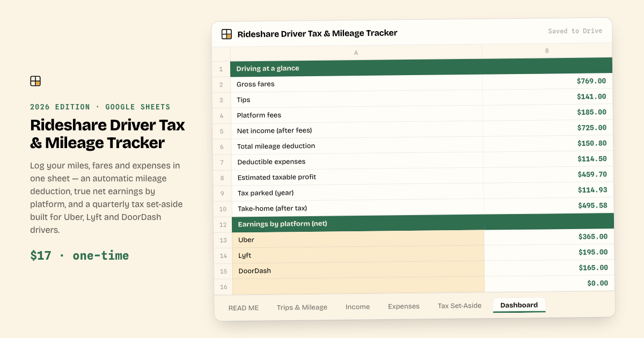Image resolution: width=644 pixels, height=338 pixels.
Task: Select 'Total mileage deduction' cell
Action: [357, 145]
